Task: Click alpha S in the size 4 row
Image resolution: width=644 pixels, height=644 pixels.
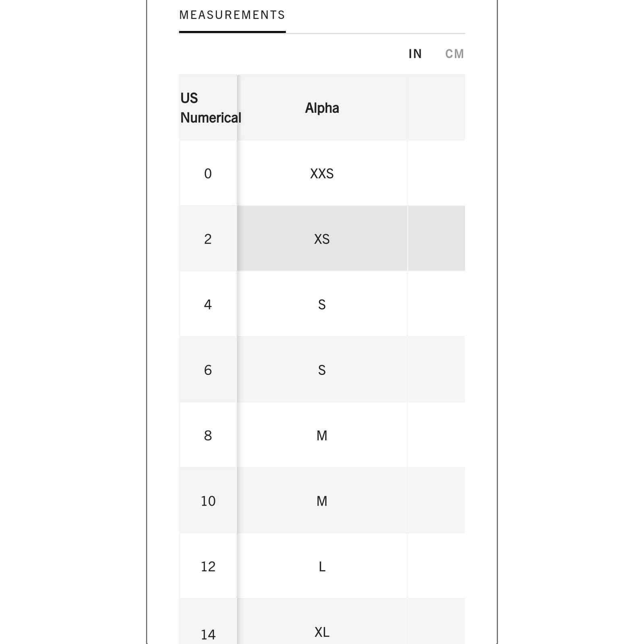Action: point(322,304)
